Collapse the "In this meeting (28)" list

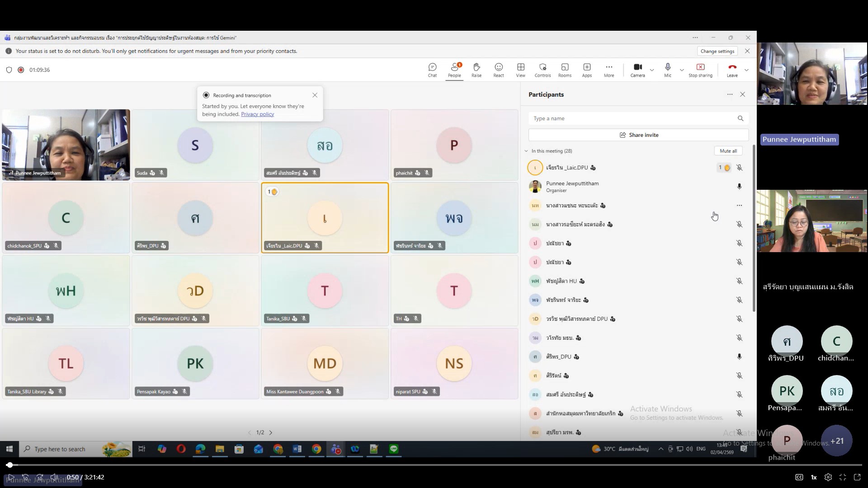click(x=526, y=151)
